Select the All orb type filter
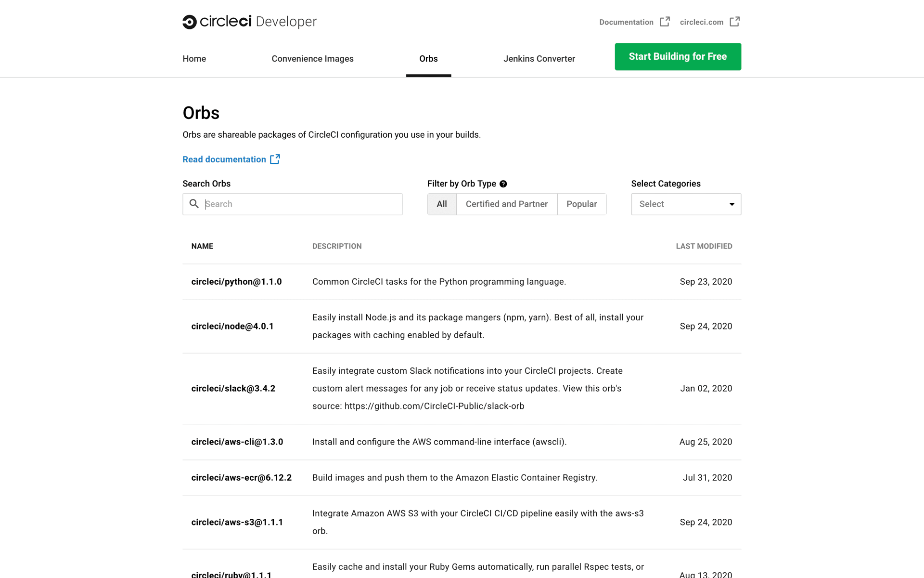Image resolution: width=924 pixels, height=578 pixels. click(x=442, y=204)
